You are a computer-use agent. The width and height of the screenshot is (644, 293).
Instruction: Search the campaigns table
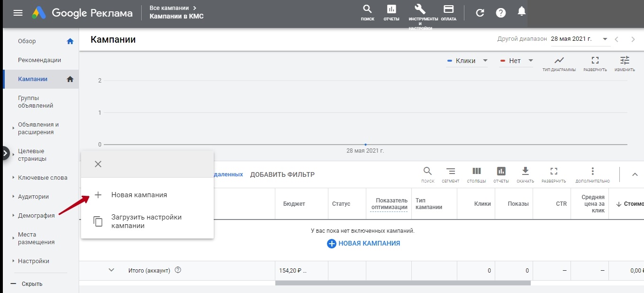pyautogui.click(x=427, y=174)
